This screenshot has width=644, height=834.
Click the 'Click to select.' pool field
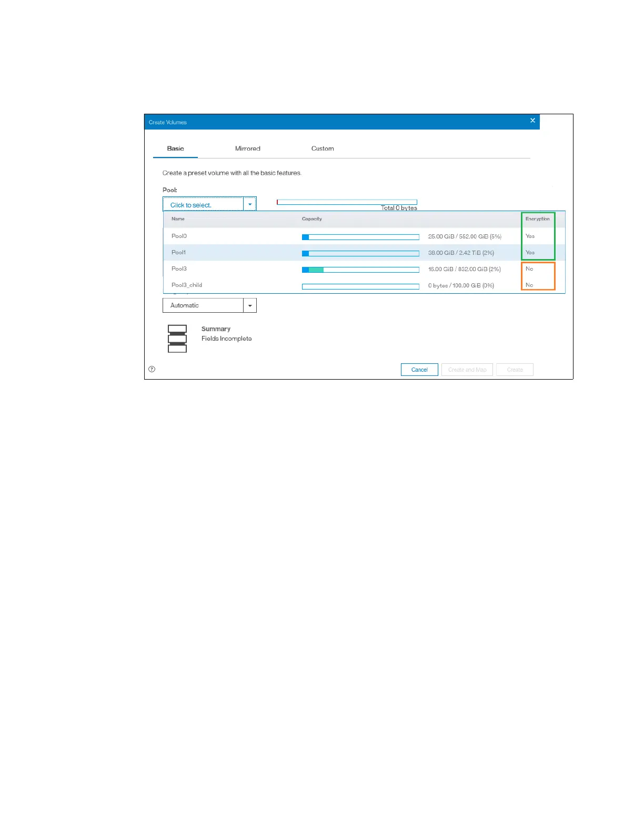pos(203,204)
